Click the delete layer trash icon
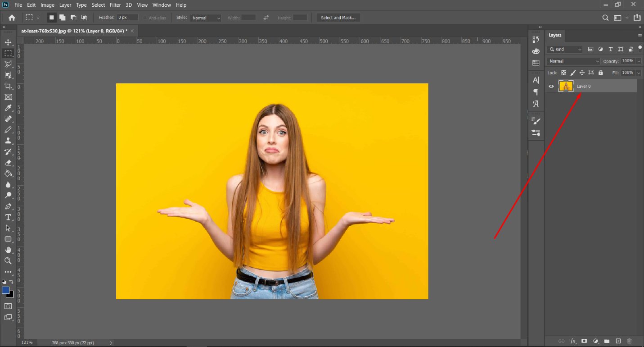Image resolution: width=644 pixels, height=347 pixels. point(630,341)
